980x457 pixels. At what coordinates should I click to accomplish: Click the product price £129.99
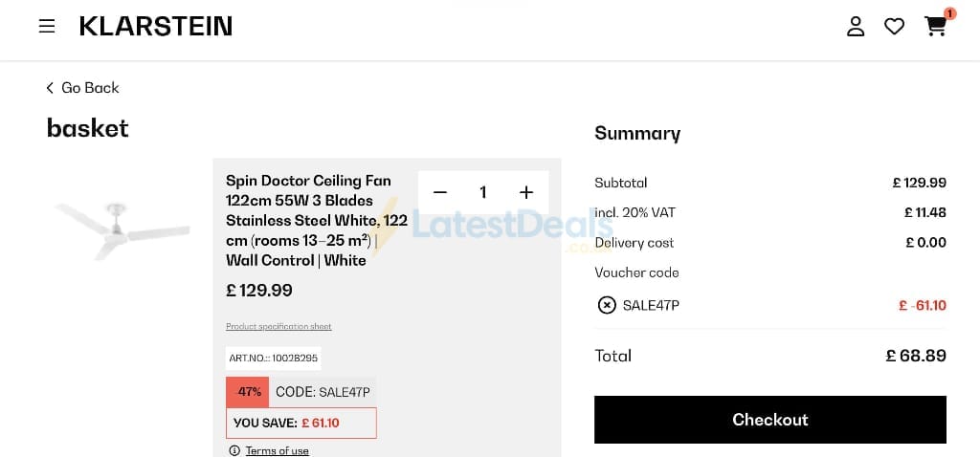pos(258,291)
